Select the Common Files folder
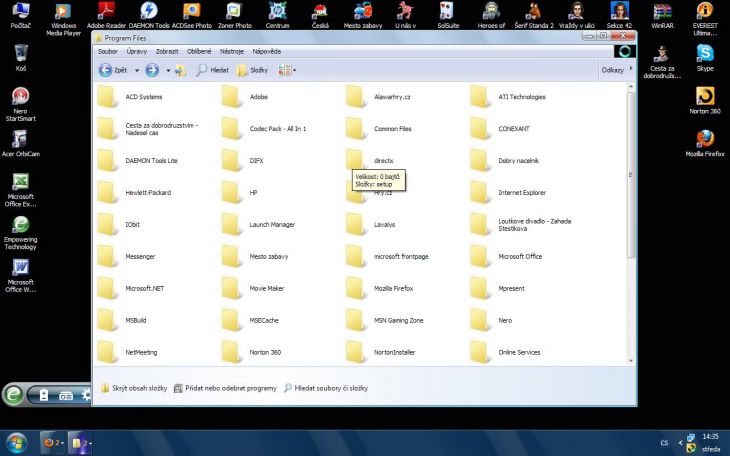Viewport: 730px width, 456px height. pos(379,129)
